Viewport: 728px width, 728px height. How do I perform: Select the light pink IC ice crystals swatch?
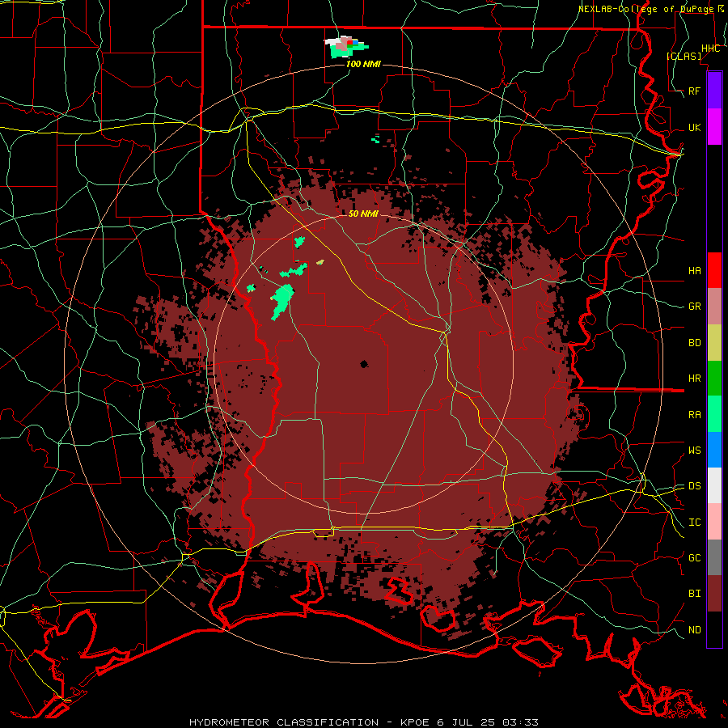coord(714,522)
